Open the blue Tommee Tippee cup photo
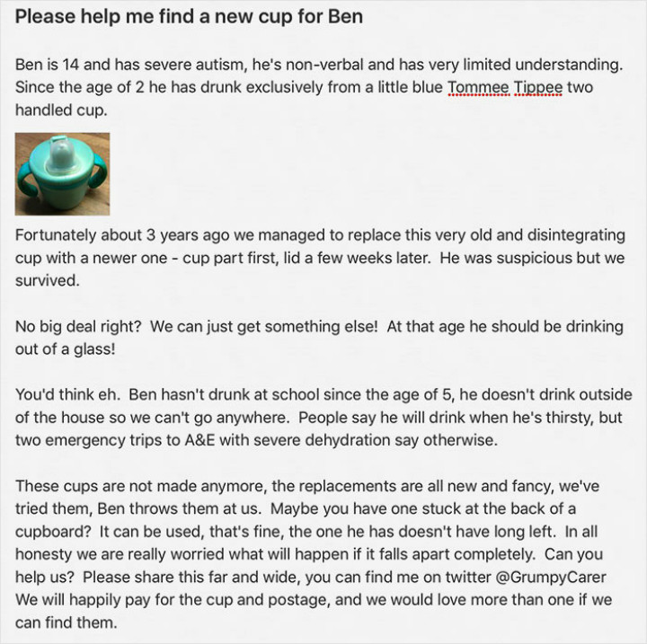 [62, 173]
